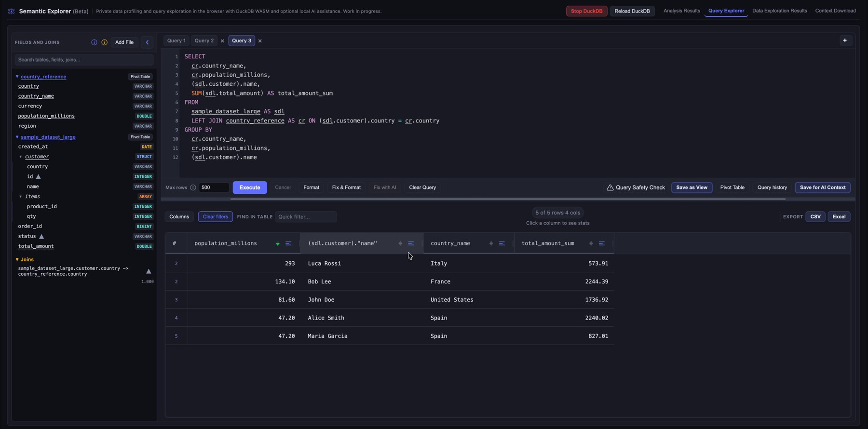Open Data Exploration Results tab
Viewport: 868px width, 429px height.
click(779, 11)
